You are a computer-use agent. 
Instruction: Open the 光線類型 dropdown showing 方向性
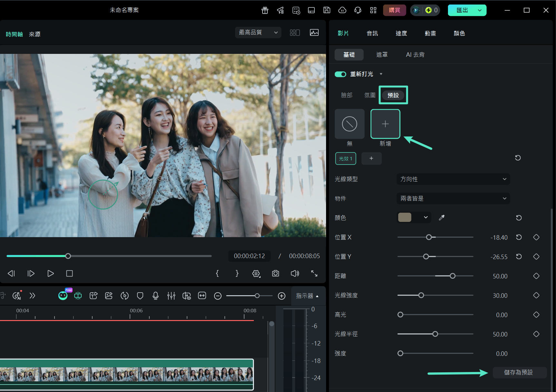click(453, 179)
